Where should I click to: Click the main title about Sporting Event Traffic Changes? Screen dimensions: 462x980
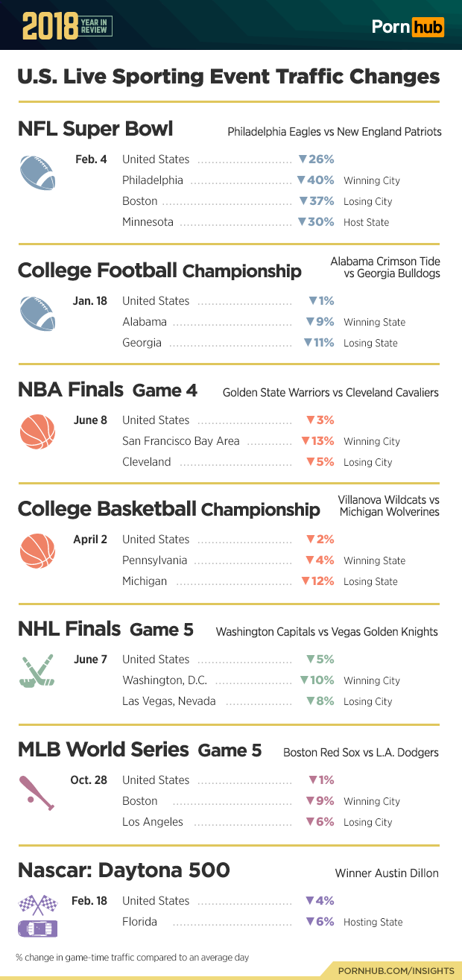228,77
